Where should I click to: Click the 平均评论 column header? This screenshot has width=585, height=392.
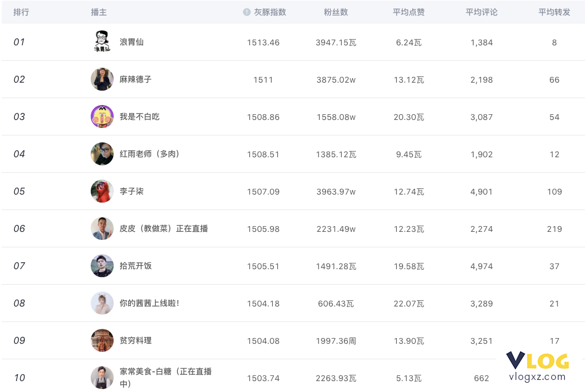pos(481,12)
